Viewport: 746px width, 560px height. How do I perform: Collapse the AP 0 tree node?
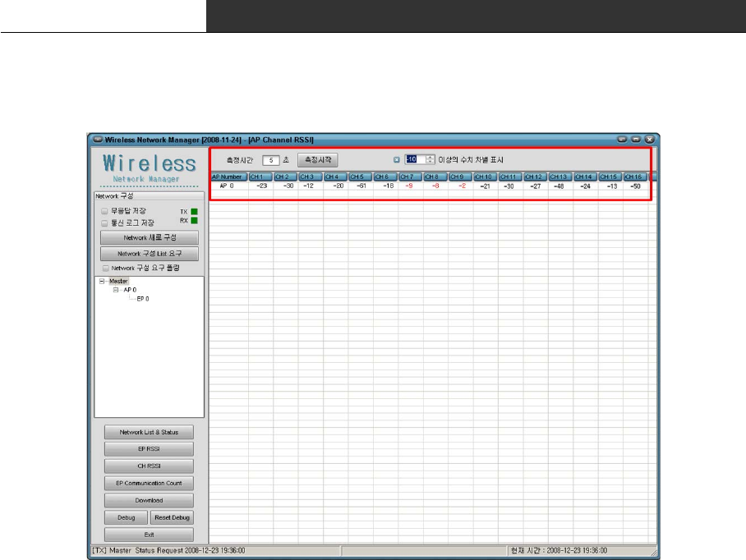[116, 290]
